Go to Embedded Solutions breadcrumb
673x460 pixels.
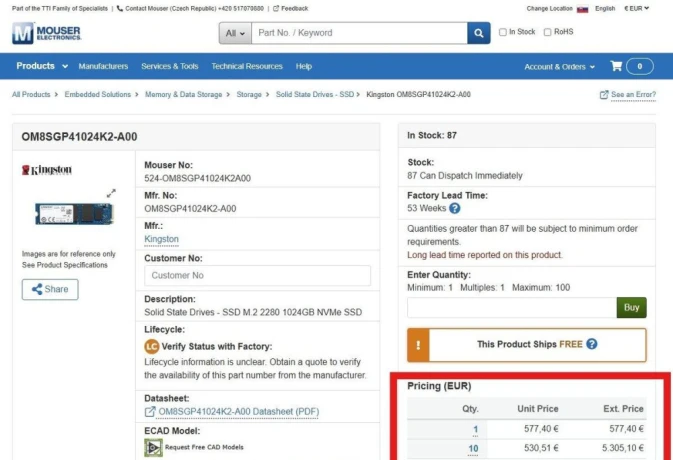tap(98, 94)
